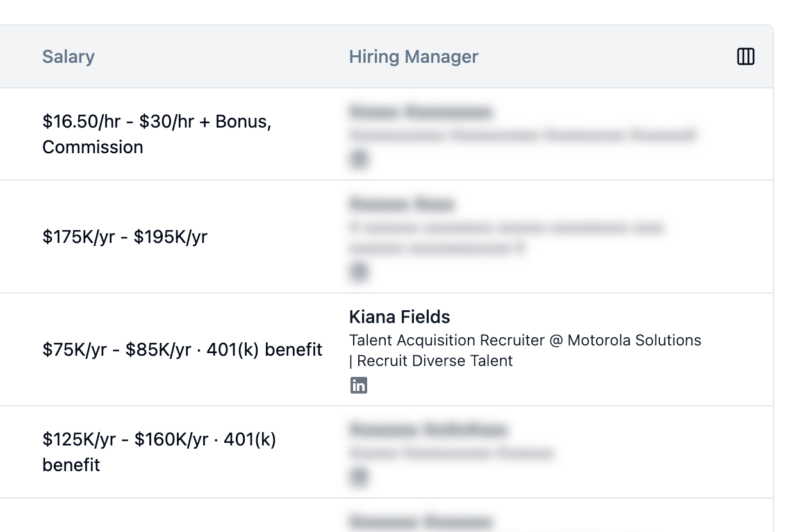Click the blurred manager name in the $175K/yr row
The width and height of the screenshot is (792, 532).
(x=402, y=204)
